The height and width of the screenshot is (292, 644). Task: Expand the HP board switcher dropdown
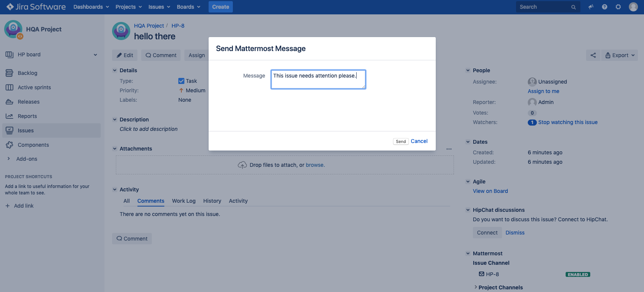pos(95,55)
